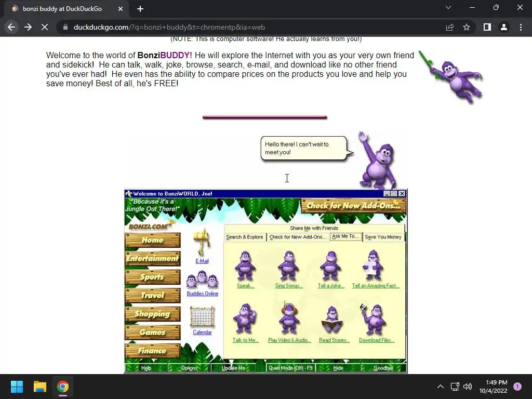Click the BONZI.COM logo
The width and height of the screenshot is (532, 399).
click(152, 226)
